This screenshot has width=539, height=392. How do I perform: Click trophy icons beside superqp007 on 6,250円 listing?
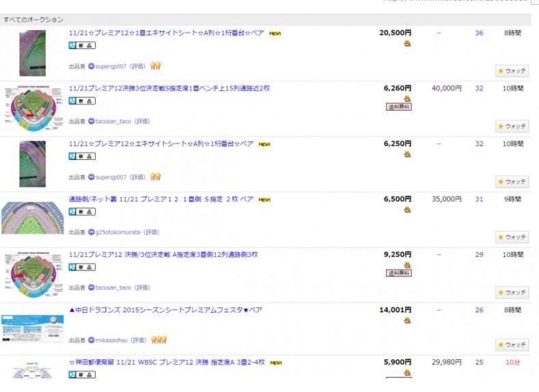[155, 177]
